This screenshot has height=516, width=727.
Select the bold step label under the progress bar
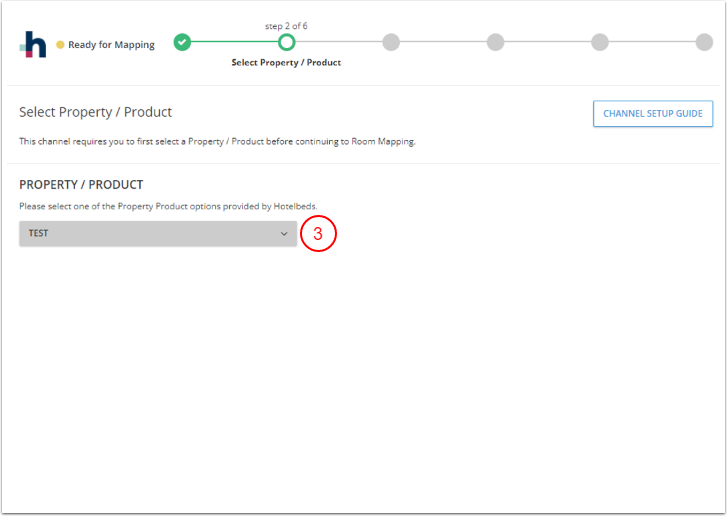(x=286, y=63)
